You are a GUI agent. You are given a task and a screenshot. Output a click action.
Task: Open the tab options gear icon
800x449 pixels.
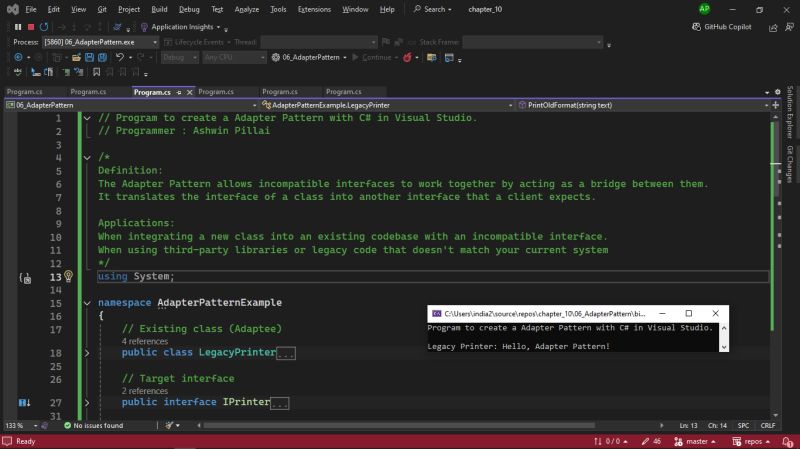coord(778,92)
